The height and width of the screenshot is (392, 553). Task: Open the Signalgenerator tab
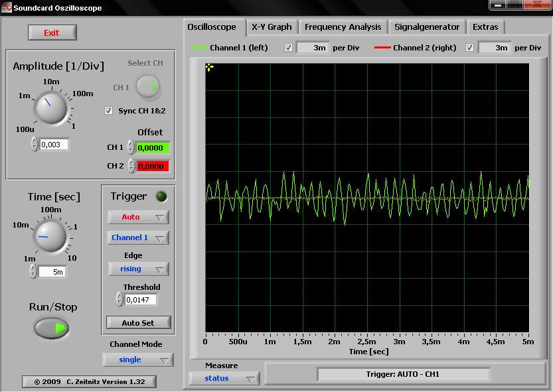[x=427, y=27]
